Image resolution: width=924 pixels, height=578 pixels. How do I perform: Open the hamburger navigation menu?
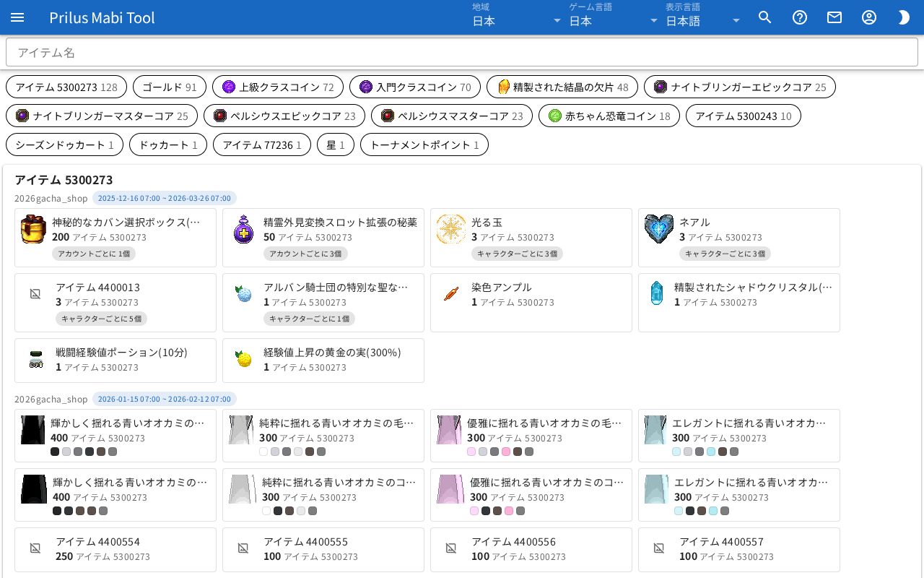coord(17,17)
